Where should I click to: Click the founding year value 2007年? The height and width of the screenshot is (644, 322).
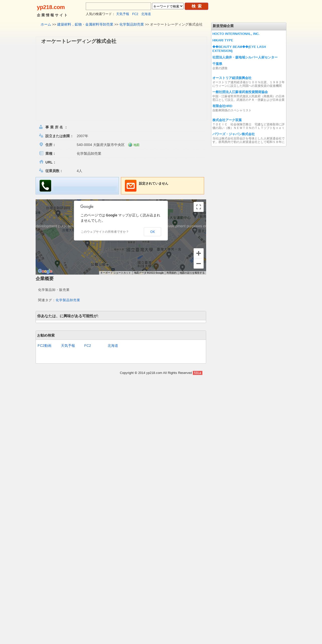83,136
